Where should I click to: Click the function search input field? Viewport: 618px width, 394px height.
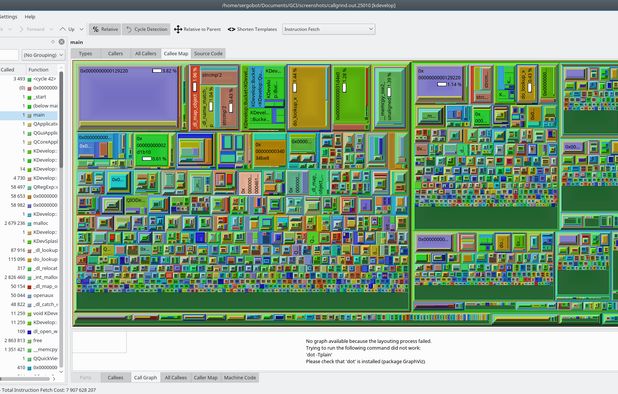pyautogui.click(x=9, y=55)
